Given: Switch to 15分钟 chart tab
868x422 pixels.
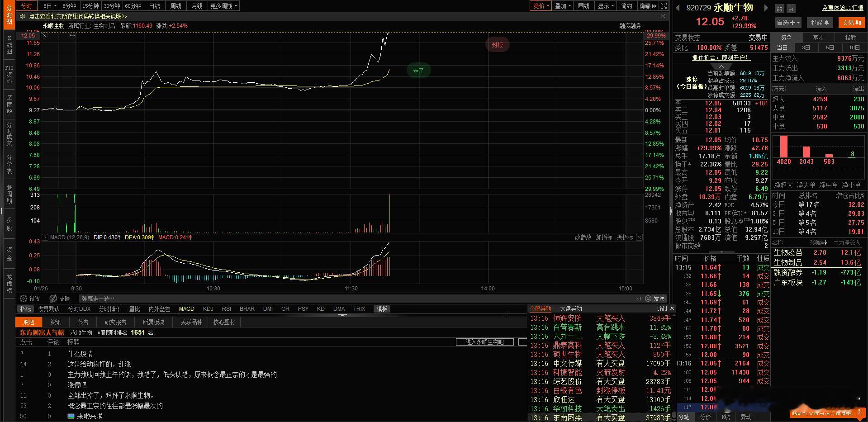Looking at the screenshot, I should 90,6.
